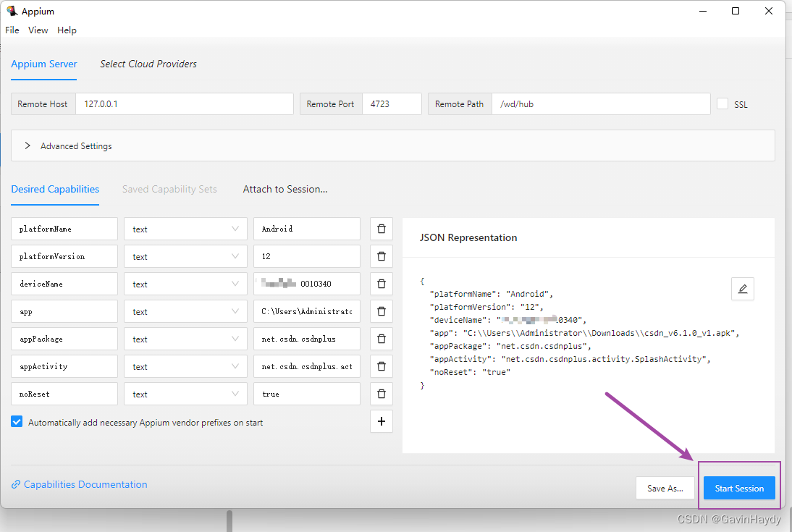Click the Start Session button

pos(739,488)
